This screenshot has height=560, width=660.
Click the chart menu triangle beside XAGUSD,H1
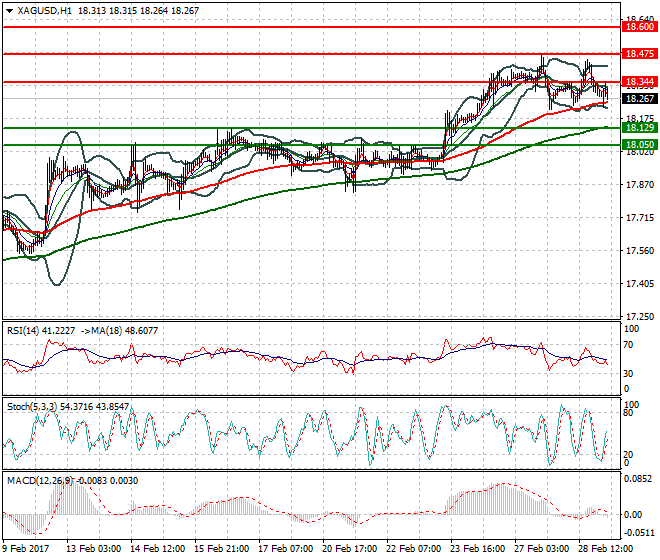[10, 11]
